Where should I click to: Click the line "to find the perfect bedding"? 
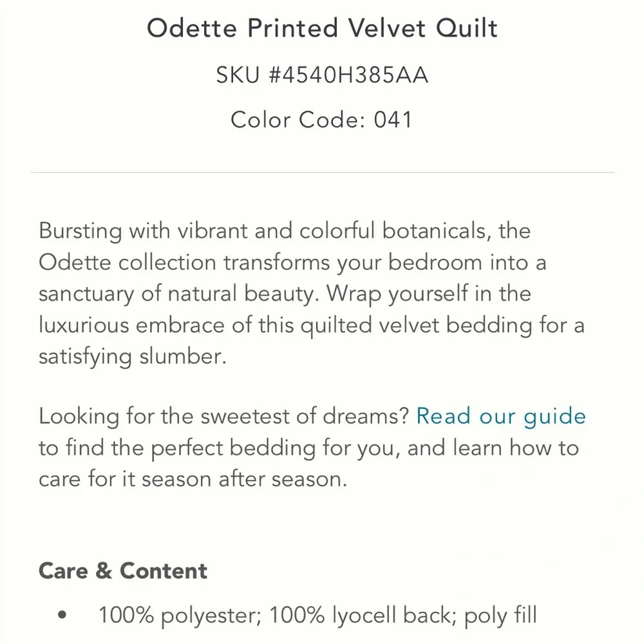[176, 448]
